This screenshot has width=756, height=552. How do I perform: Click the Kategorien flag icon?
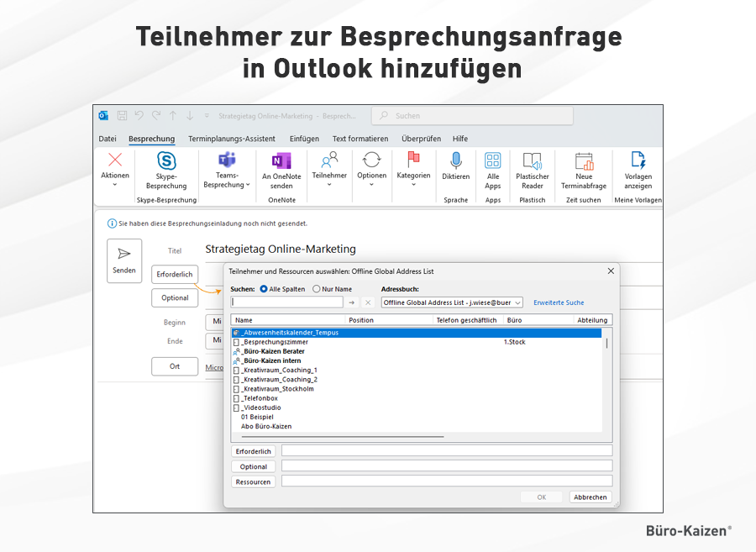coord(413,160)
